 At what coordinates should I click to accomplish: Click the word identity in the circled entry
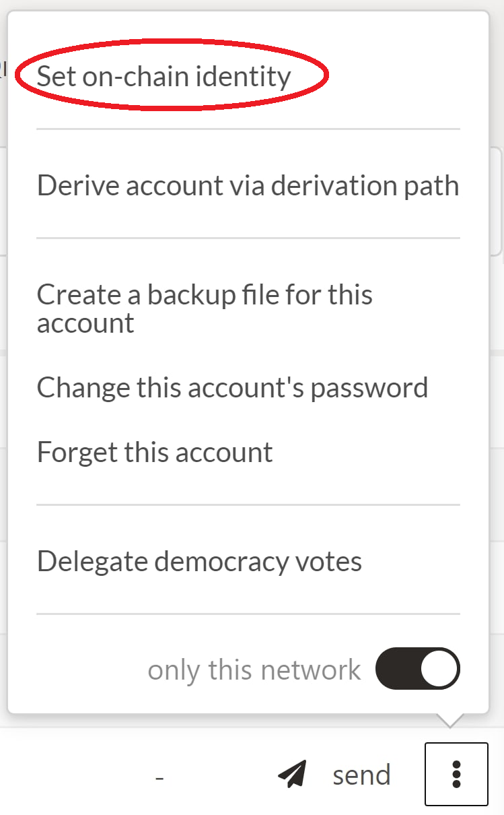pyautogui.click(x=244, y=76)
